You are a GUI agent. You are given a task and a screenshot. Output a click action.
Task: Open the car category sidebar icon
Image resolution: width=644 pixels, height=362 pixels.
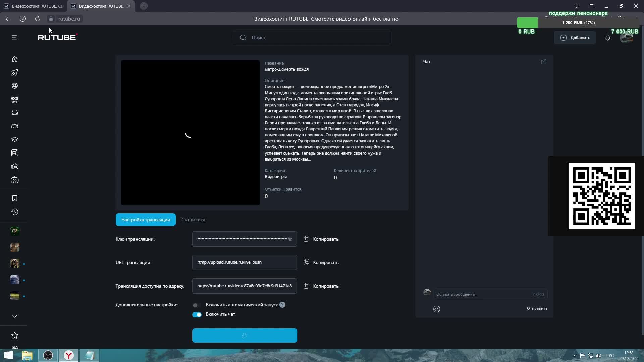point(15,113)
